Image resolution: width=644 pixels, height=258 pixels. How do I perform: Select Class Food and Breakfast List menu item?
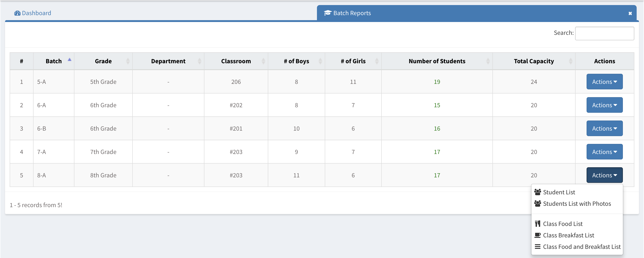pos(582,247)
